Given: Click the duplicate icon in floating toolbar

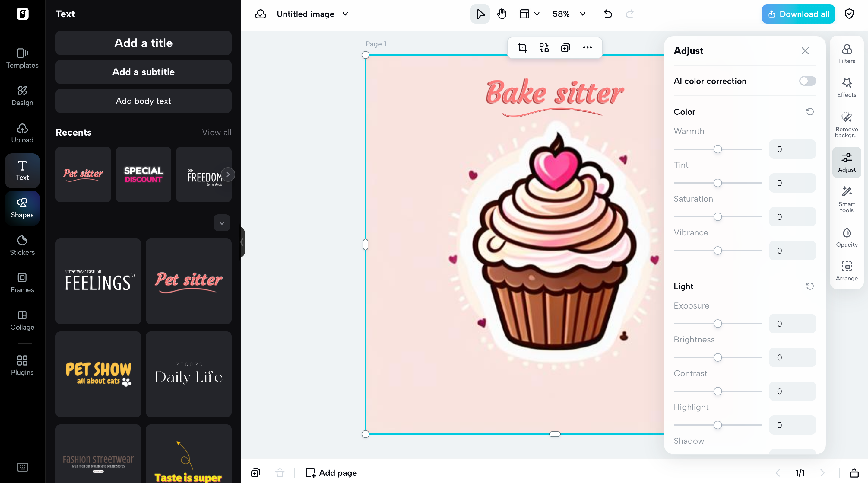Looking at the screenshot, I should 565,48.
